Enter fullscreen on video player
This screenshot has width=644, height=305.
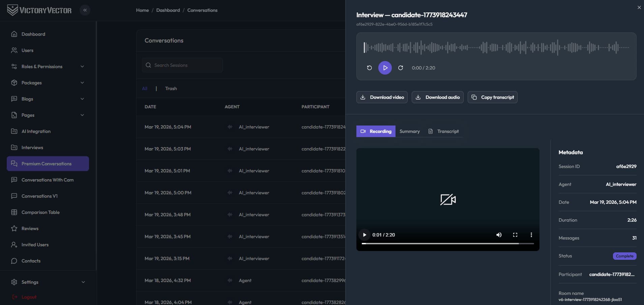[515, 235]
